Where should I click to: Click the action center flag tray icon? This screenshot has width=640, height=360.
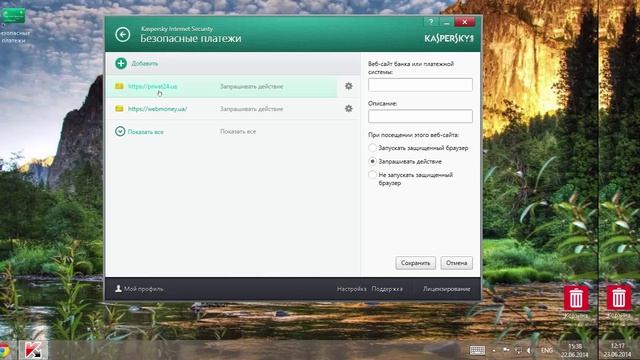pyautogui.click(x=506, y=350)
